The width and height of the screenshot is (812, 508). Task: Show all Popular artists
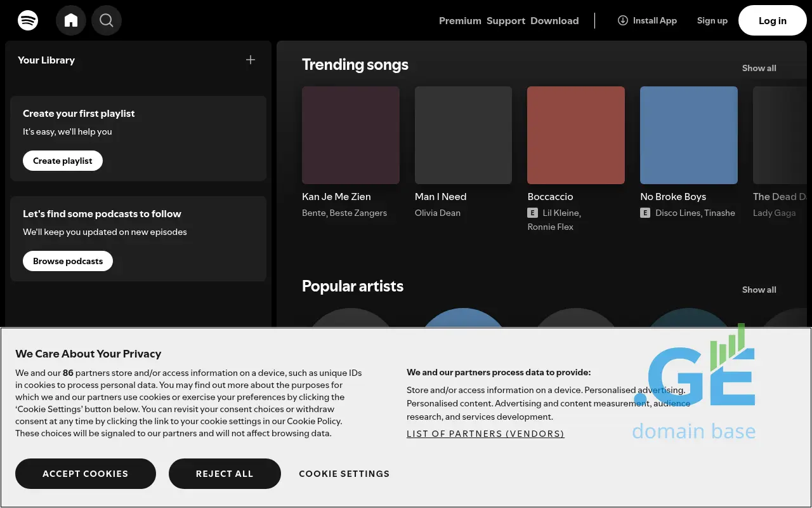point(759,290)
